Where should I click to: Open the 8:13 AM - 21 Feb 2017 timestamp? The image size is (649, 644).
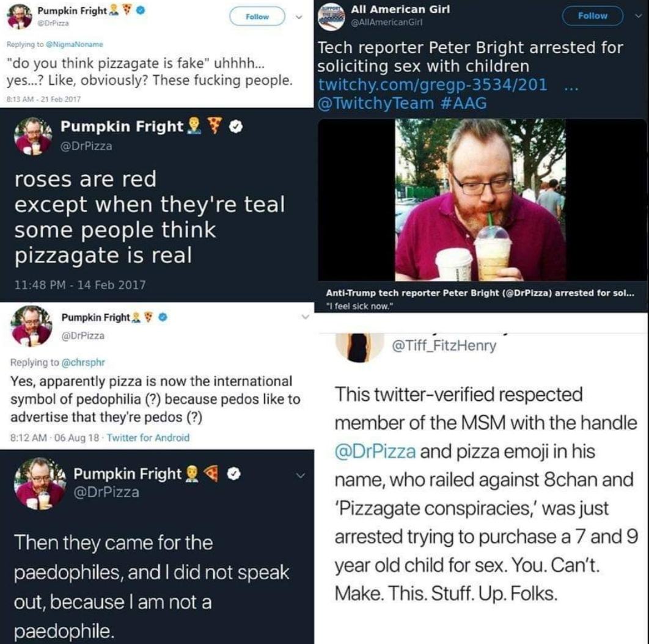pyautogui.click(x=43, y=99)
